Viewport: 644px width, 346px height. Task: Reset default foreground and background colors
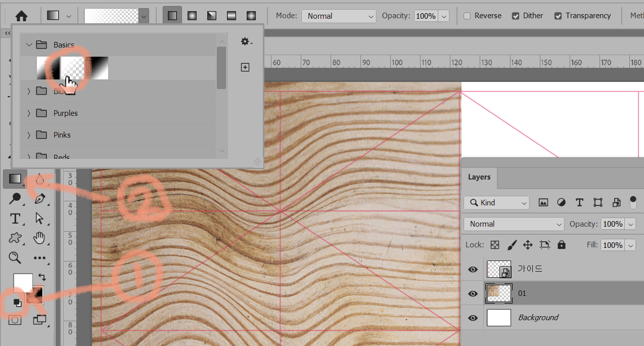(x=17, y=302)
